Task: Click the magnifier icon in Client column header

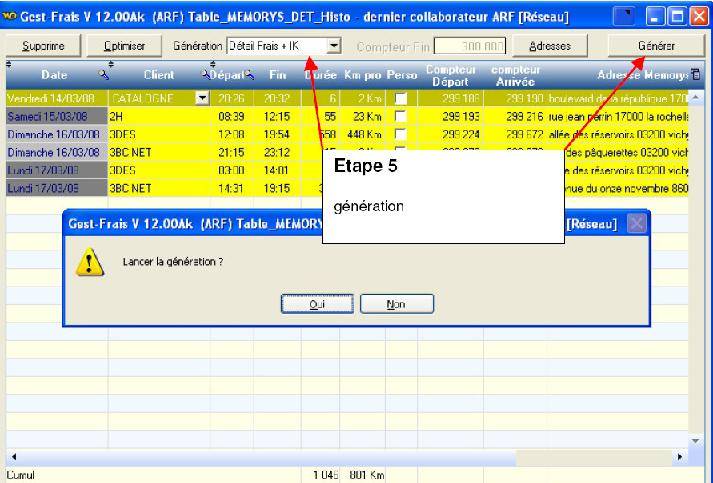Action: (x=206, y=75)
